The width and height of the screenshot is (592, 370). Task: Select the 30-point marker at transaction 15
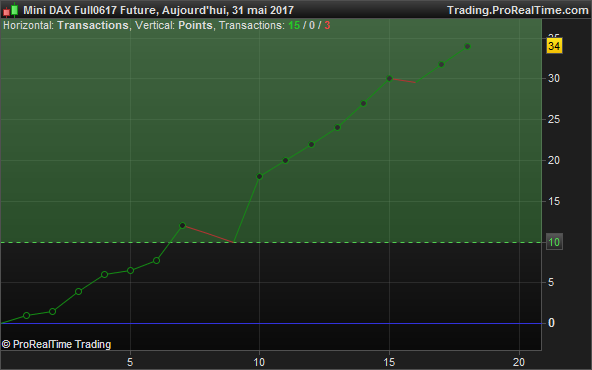(390, 79)
